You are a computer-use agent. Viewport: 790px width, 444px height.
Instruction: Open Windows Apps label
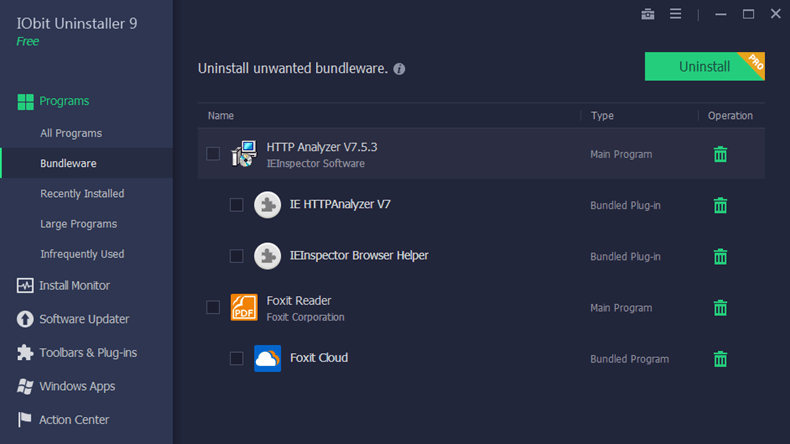77,387
